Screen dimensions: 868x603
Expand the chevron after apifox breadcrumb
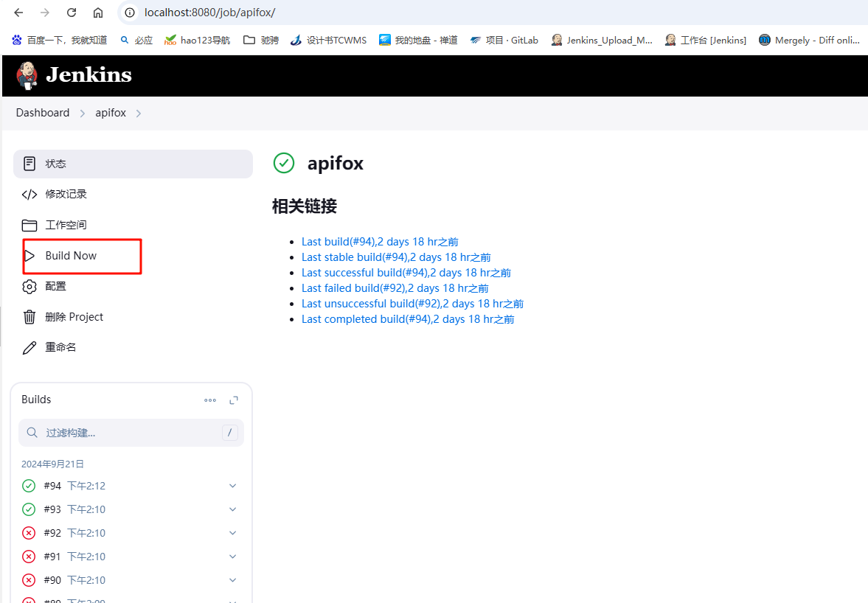(x=139, y=114)
